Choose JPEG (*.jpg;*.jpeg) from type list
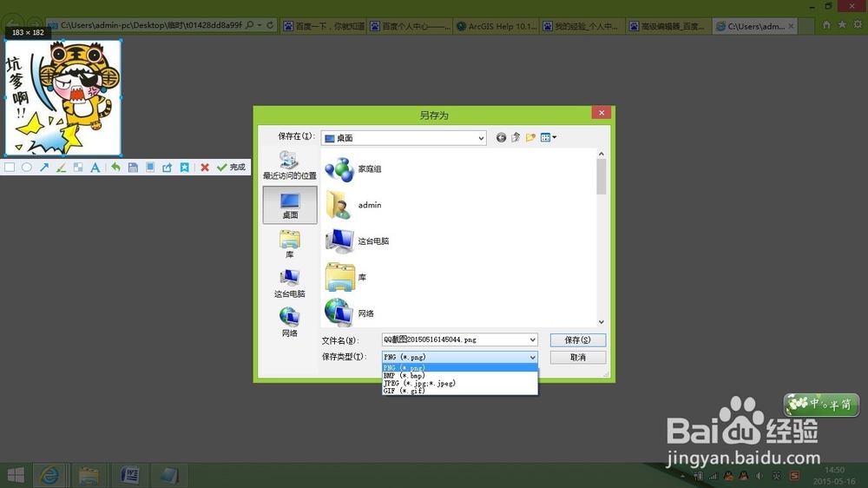Viewport: 868px width, 488px height. click(459, 383)
